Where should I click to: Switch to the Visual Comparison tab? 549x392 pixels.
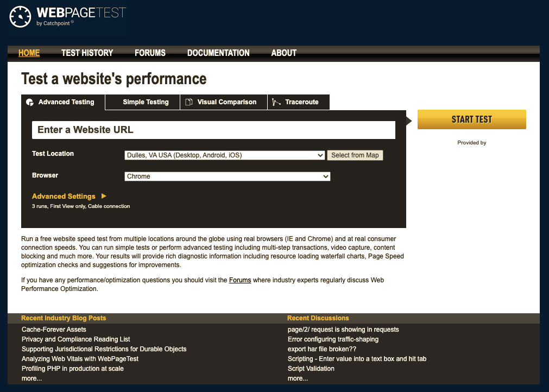tap(224, 102)
